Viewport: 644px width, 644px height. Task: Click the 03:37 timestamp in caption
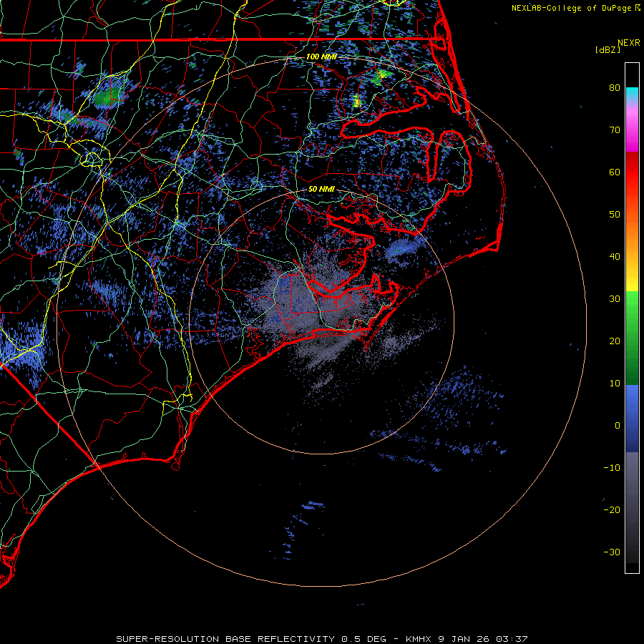pos(512,639)
